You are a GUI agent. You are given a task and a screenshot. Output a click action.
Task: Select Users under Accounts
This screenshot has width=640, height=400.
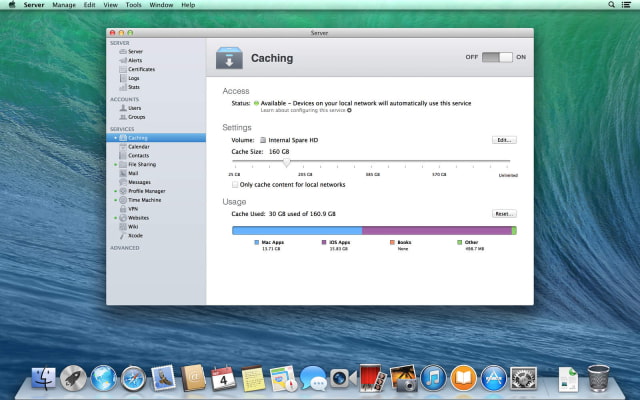[135, 108]
